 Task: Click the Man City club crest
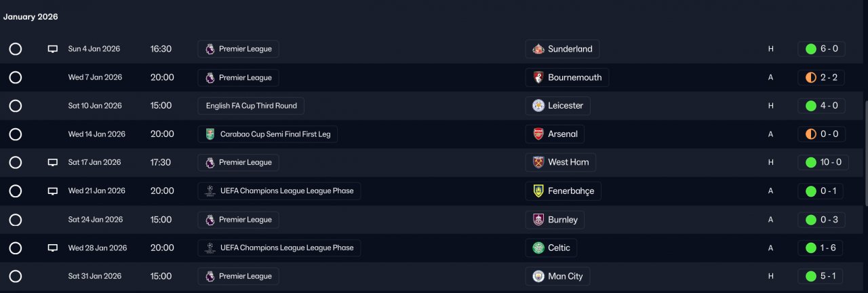pos(538,277)
